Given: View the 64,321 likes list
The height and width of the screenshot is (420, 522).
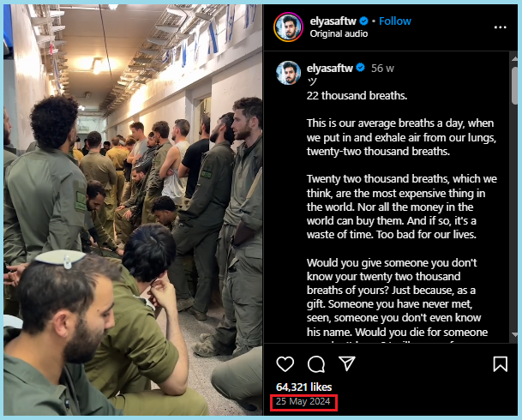Looking at the screenshot, I should click(304, 387).
